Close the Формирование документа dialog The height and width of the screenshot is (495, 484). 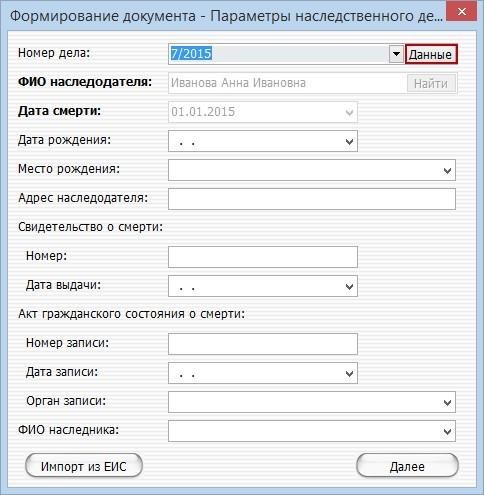pyautogui.click(x=462, y=12)
